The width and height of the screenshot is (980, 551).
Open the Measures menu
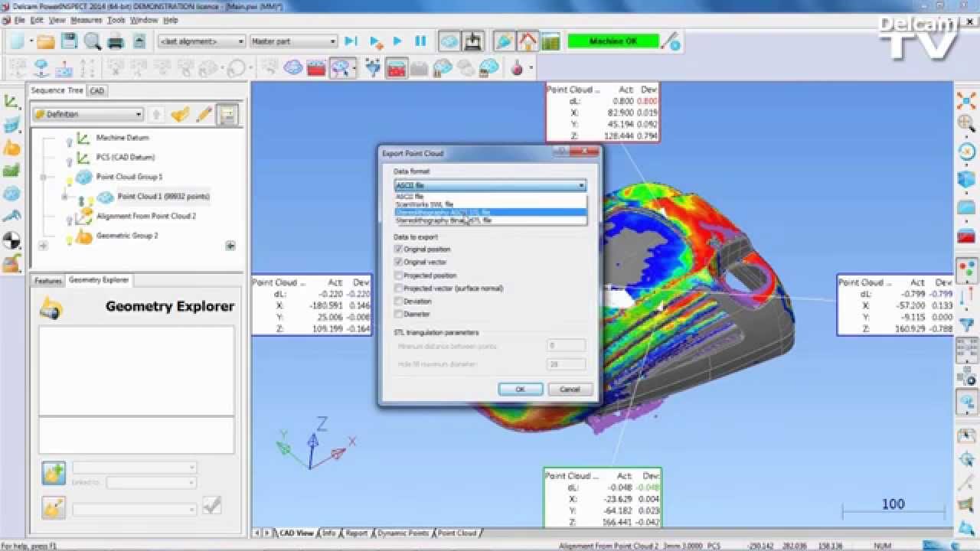point(86,20)
